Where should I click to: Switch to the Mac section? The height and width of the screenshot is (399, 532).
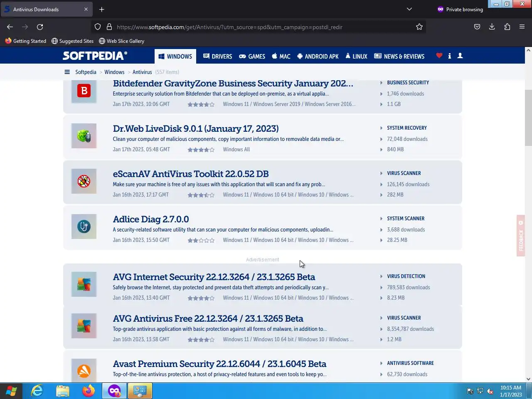click(x=281, y=56)
